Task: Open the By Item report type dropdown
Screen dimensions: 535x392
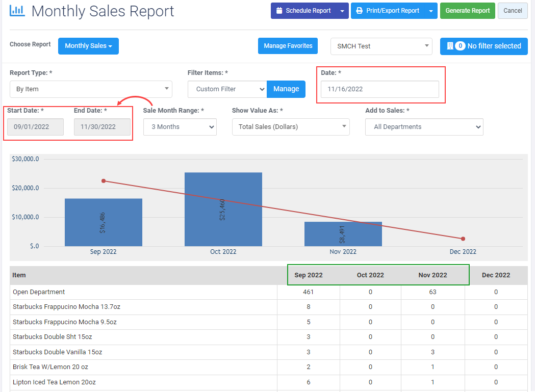Action: 91,89
